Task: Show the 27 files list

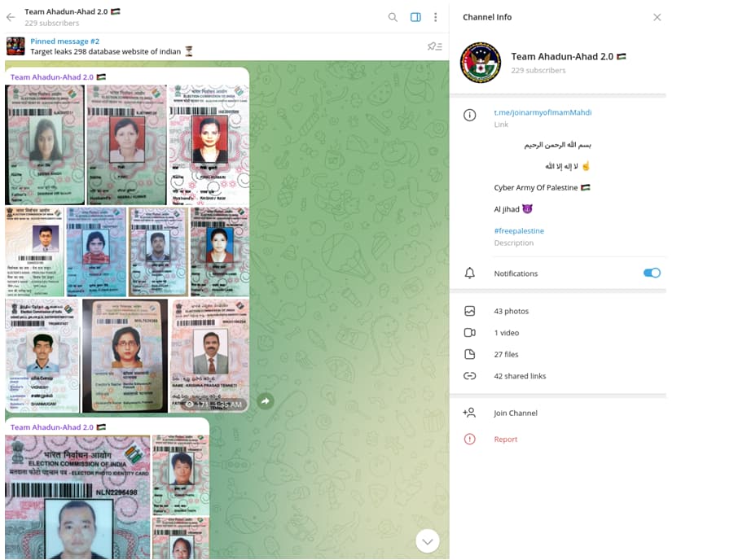Action: 506,354
